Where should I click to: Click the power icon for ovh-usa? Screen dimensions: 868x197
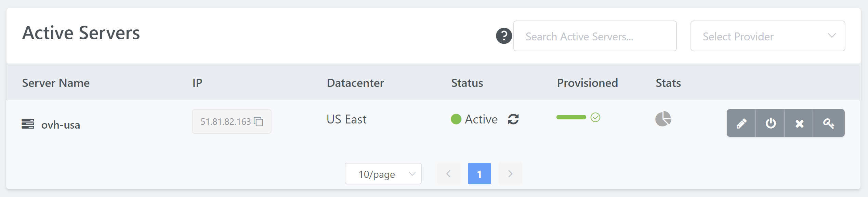pos(770,123)
